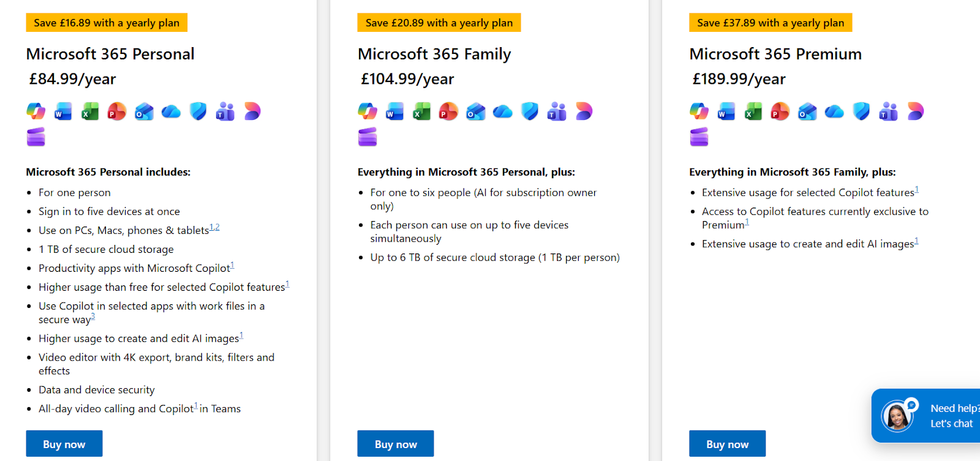Screen dimensions: 980x461
Task: Click the Word icon in the Premium plan
Action: 726,111
